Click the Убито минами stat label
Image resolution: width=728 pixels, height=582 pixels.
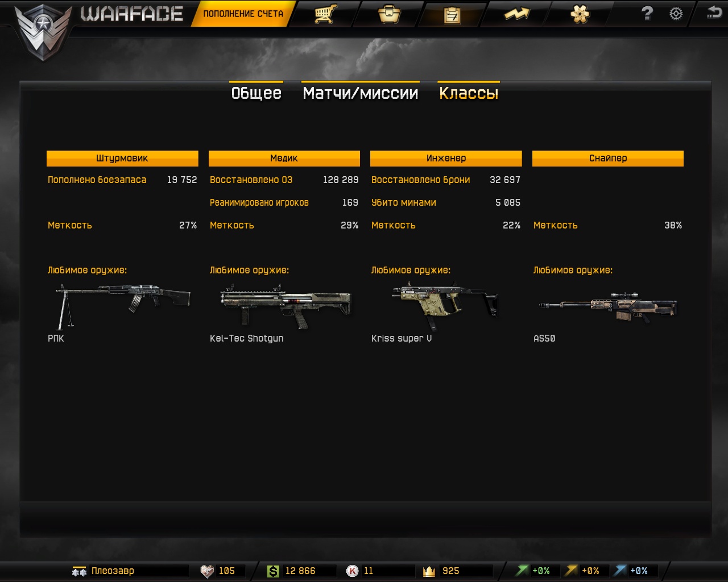click(x=404, y=202)
